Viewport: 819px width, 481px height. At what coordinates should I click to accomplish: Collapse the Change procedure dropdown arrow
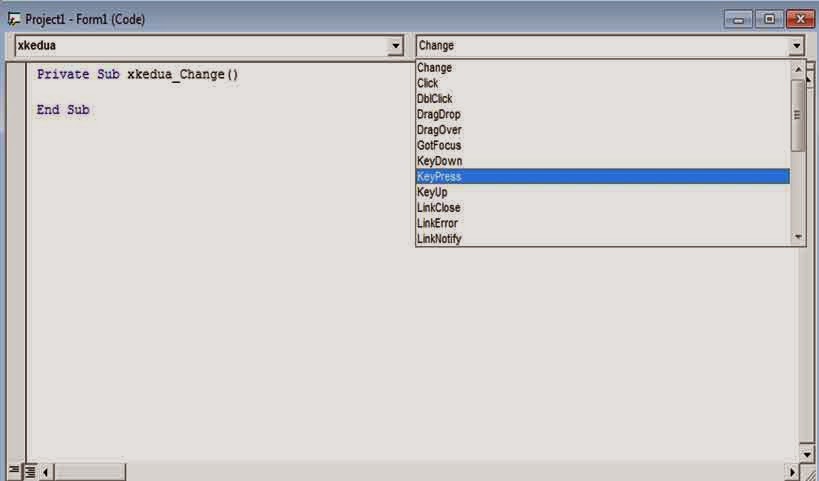coord(796,46)
